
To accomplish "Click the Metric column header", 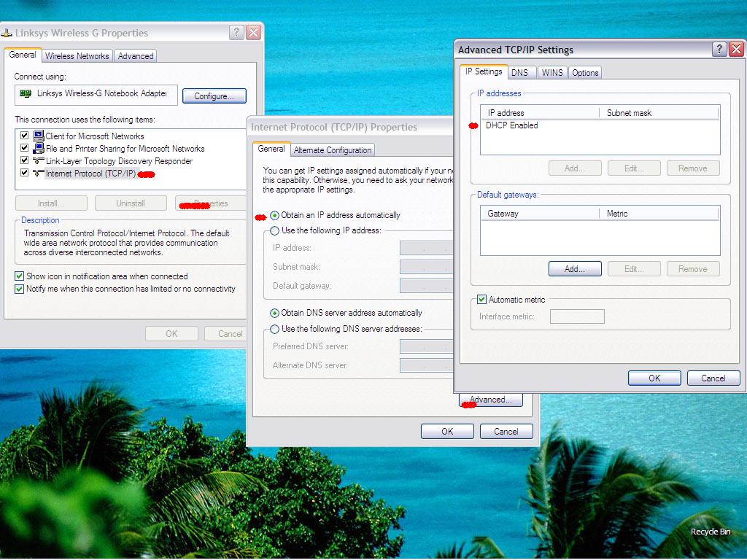I will point(659,214).
